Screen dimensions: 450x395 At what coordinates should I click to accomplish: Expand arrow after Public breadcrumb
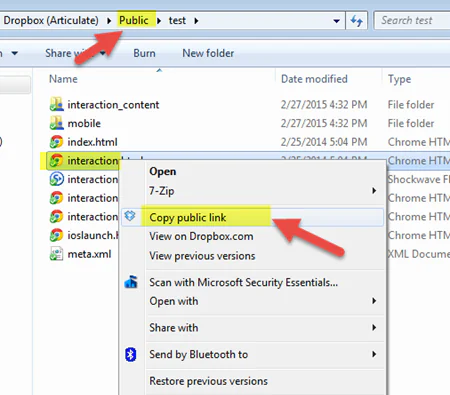(x=159, y=21)
